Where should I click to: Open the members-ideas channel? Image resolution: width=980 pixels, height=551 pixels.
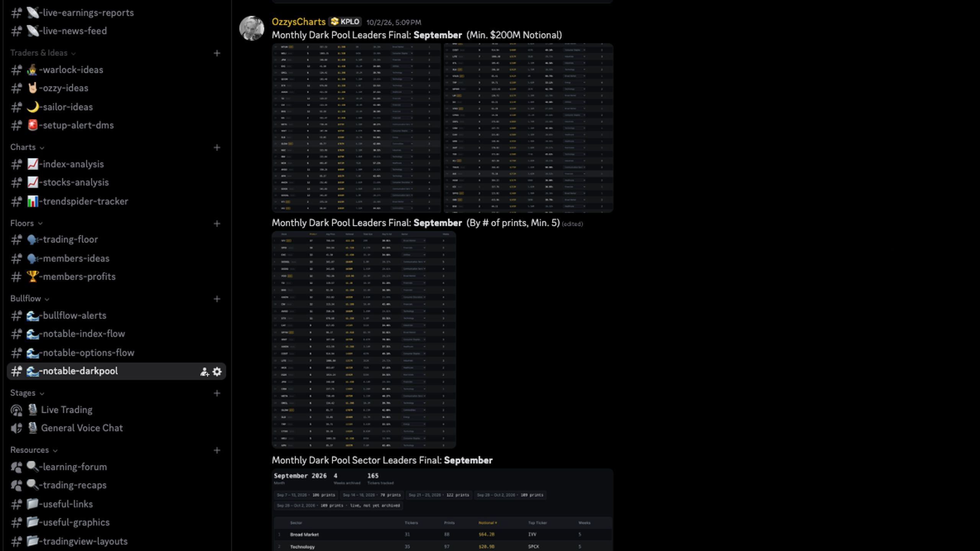(116, 258)
